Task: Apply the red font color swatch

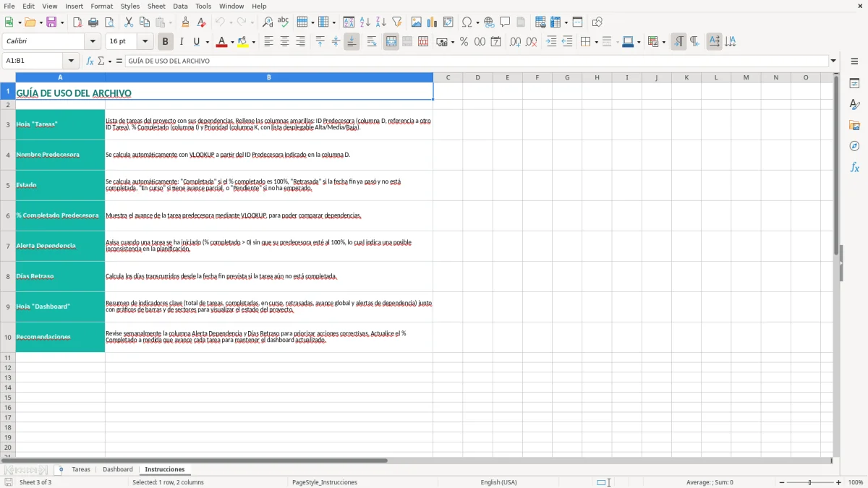Action: [221, 42]
